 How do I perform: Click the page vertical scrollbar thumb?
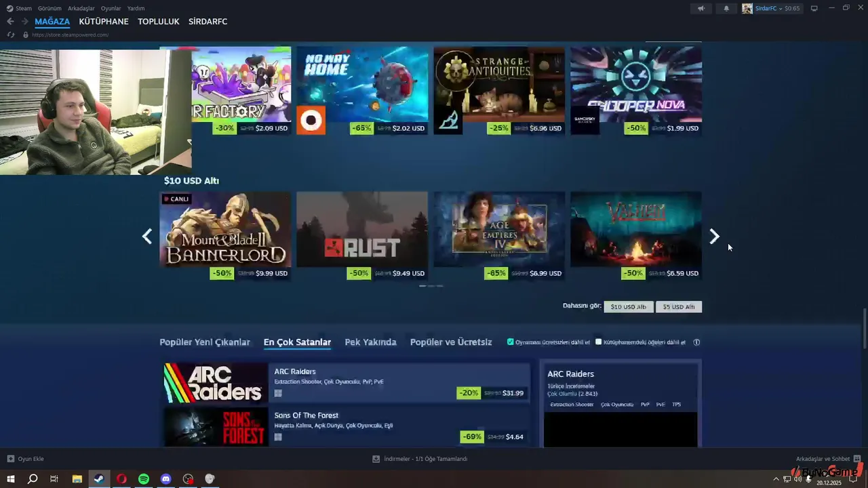[x=864, y=329]
